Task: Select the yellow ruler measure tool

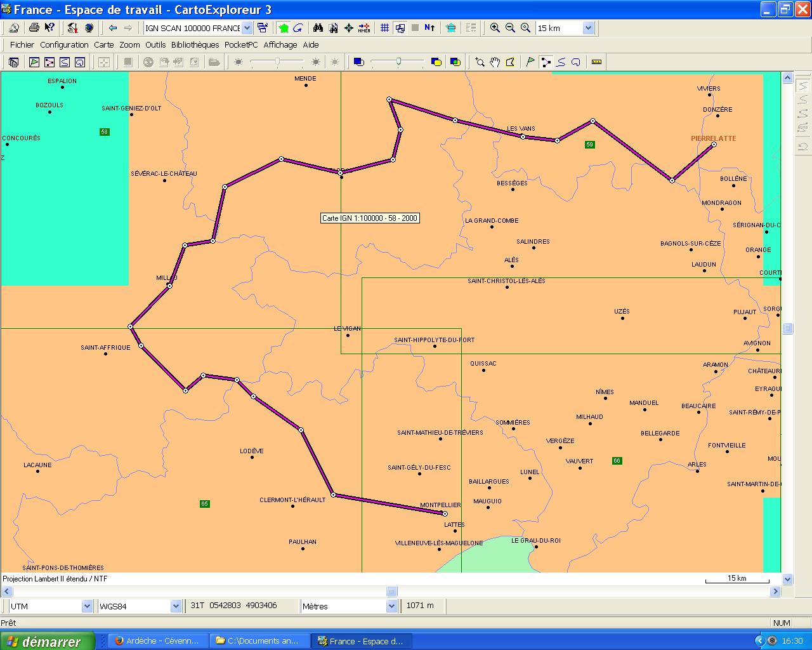Action: (x=596, y=62)
